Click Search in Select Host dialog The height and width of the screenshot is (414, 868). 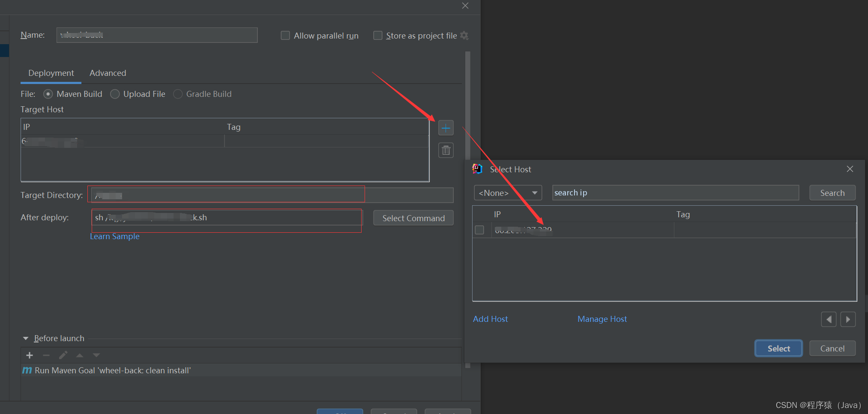coord(832,193)
